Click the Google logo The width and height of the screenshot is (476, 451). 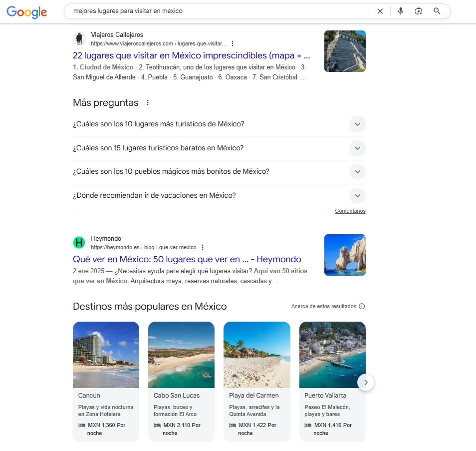point(27,12)
